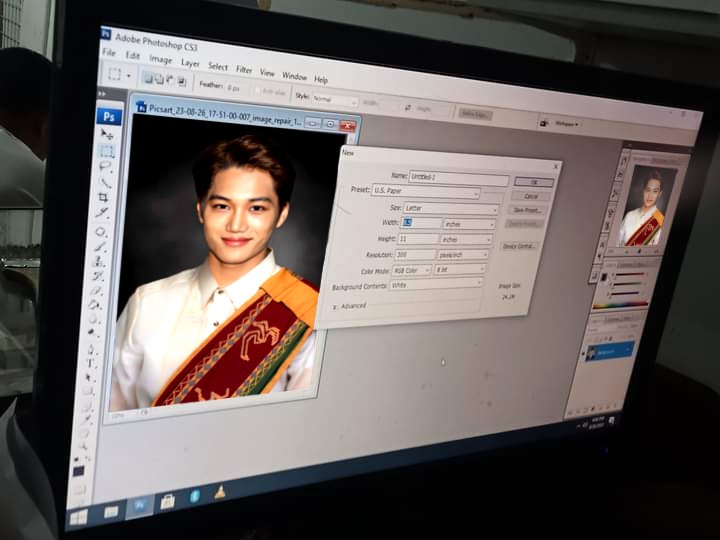Open the View menu
Image resolution: width=720 pixels, height=540 pixels.
(267, 73)
